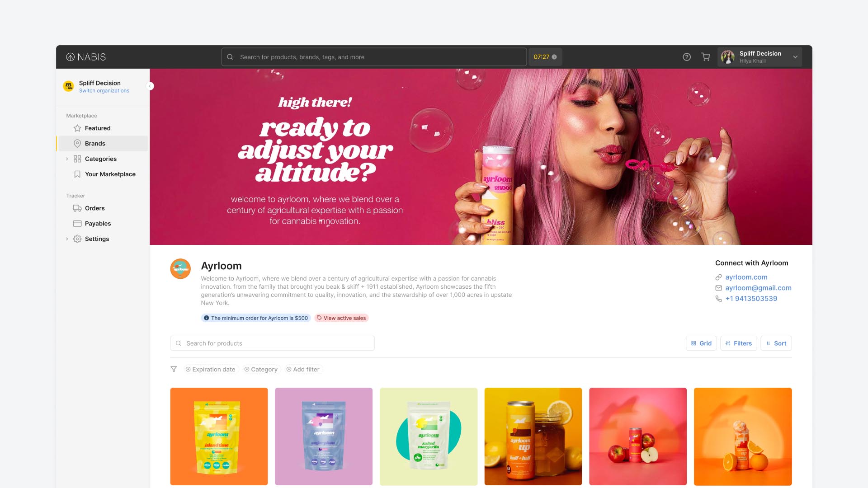The width and height of the screenshot is (868, 488).
Task: Open the help question mark icon
Action: tap(686, 57)
